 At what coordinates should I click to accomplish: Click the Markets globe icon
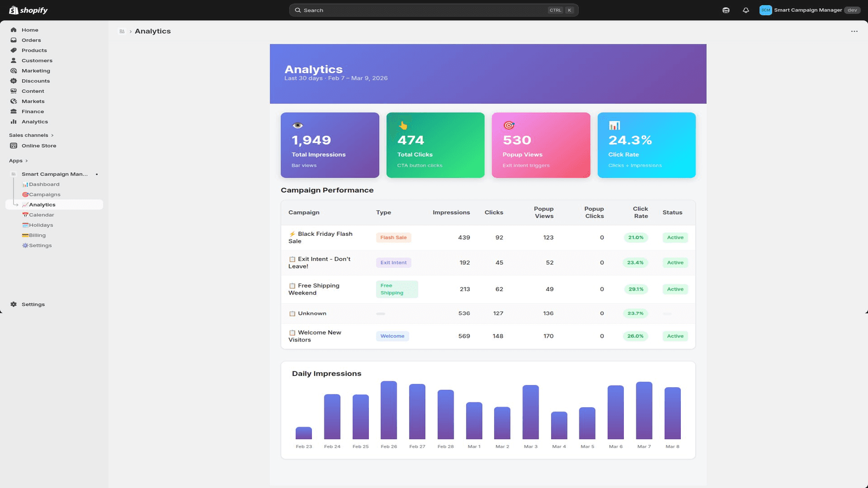14,101
